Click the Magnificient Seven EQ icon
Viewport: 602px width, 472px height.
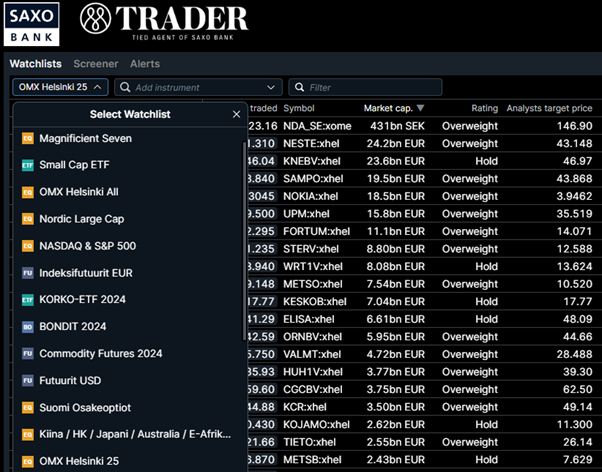28,138
